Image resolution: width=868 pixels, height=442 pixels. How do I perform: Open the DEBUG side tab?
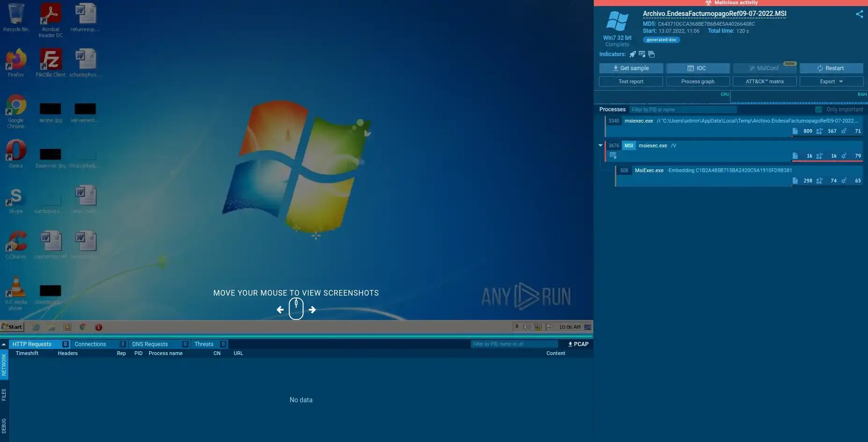pyautogui.click(x=4, y=426)
